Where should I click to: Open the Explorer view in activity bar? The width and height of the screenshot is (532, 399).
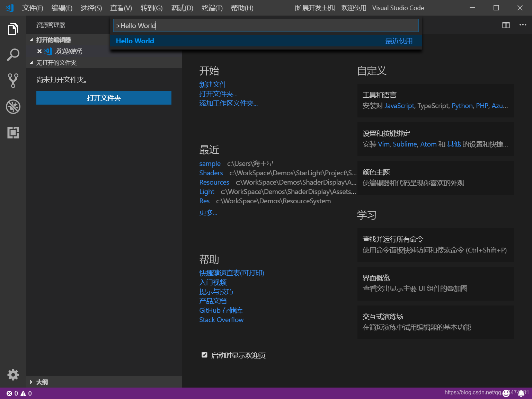(x=13, y=29)
